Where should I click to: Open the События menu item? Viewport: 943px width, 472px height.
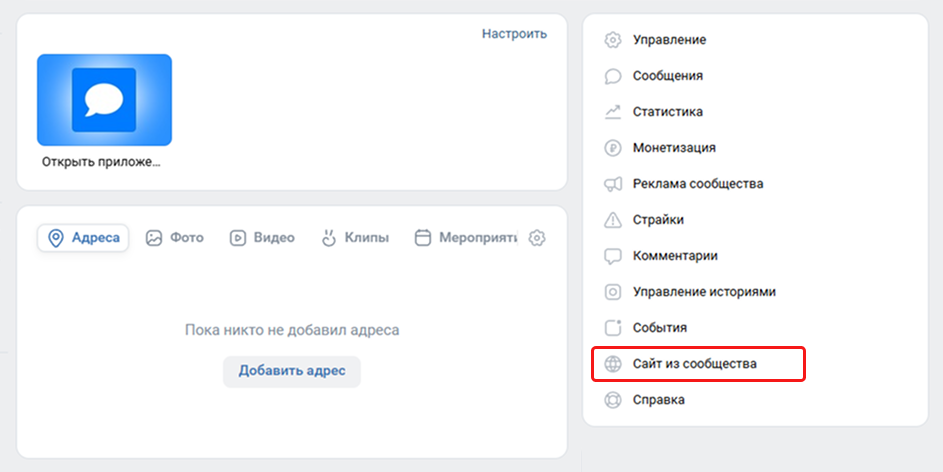pyautogui.click(x=660, y=328)
